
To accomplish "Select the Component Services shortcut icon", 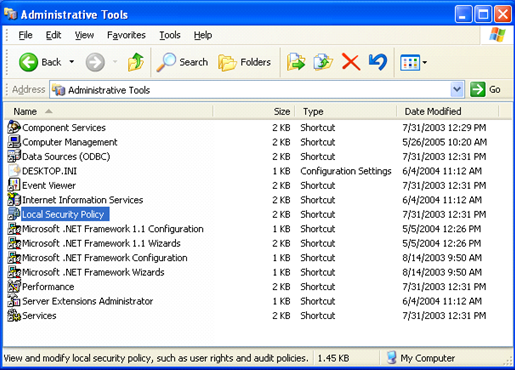I will click(x=14, y=127).
